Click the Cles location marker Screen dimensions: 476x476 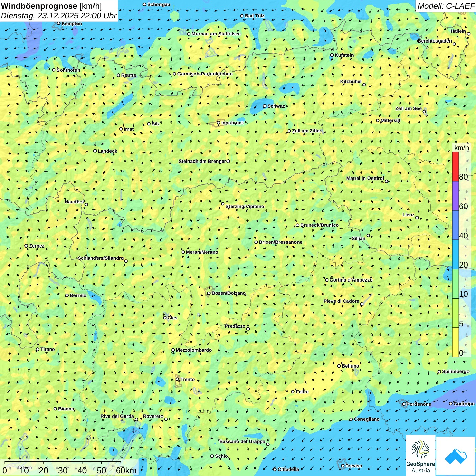tap(165, 318)
